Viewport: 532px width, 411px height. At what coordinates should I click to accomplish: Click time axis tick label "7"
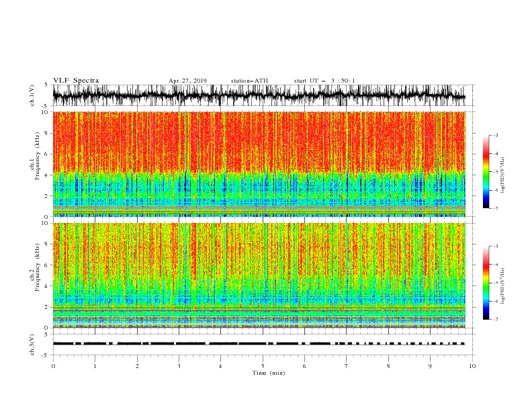tap(347, 366)
